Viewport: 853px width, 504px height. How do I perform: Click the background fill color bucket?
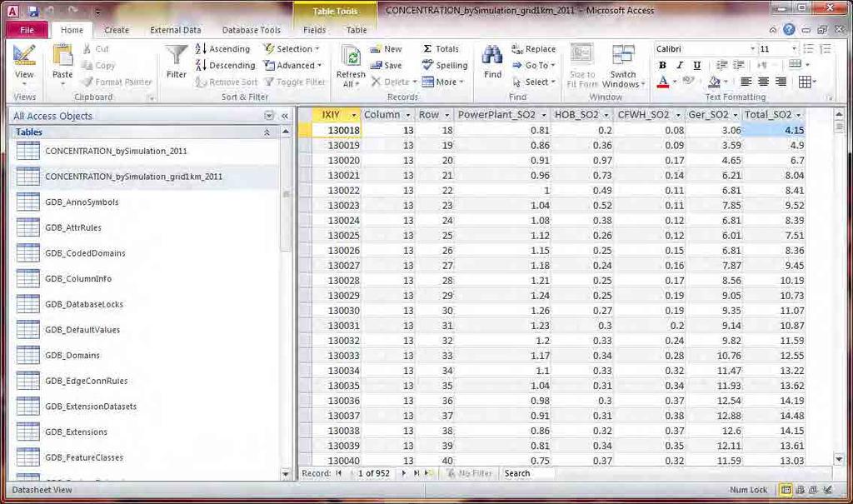714,82
